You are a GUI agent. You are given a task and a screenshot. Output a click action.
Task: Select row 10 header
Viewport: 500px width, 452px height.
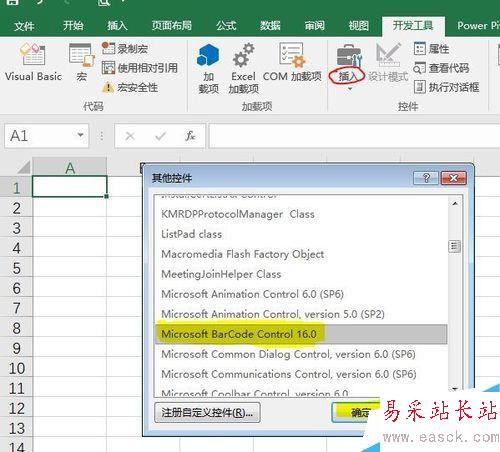point(16,368)
